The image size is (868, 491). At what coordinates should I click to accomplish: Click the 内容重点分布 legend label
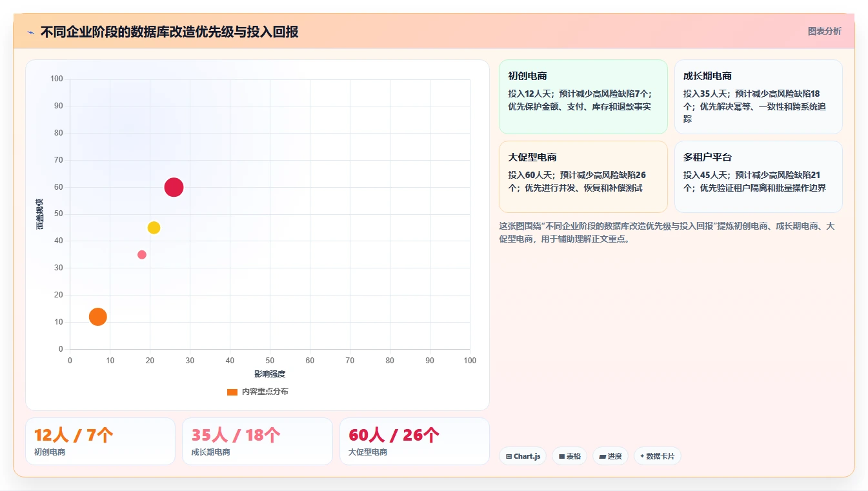(x=265, y=392)
